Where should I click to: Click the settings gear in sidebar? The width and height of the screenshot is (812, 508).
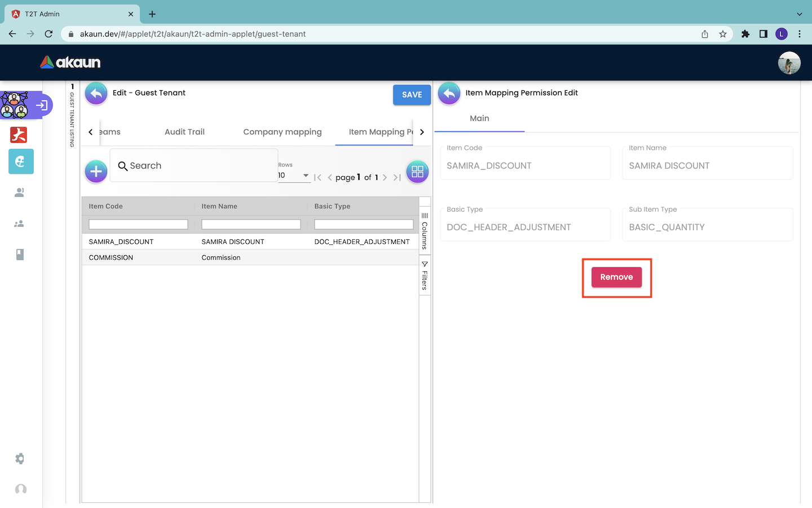pos(20,458)
